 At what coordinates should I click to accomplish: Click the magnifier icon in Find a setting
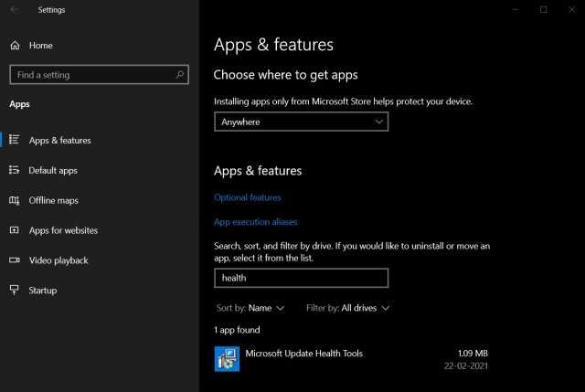[180, 75]
